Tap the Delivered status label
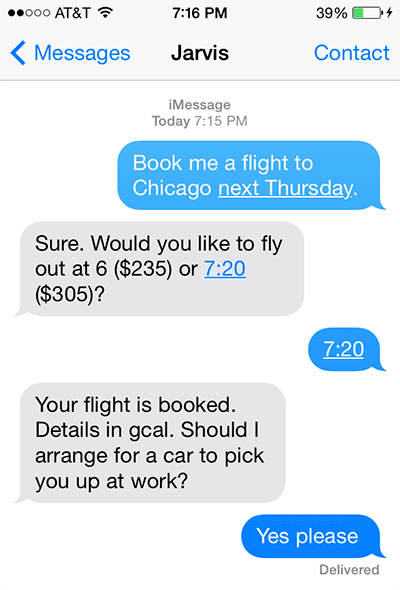Viewport: 400px width, 590px height. point(349,570)
